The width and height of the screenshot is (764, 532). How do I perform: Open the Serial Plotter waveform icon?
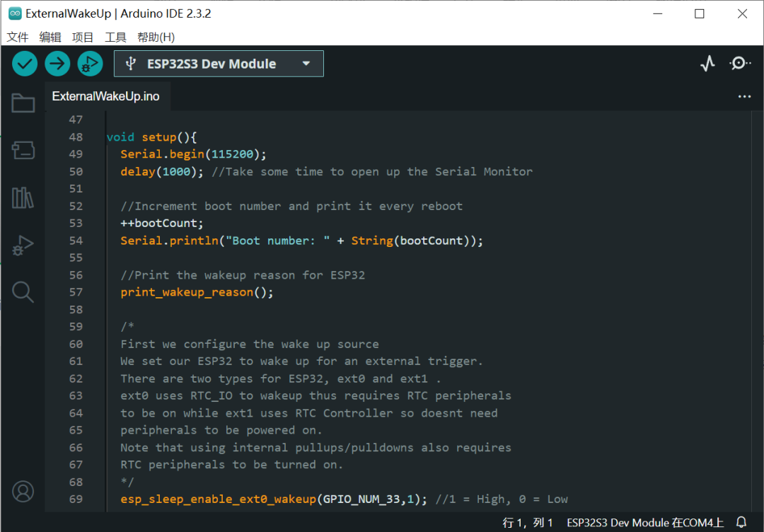coord(707,64)
